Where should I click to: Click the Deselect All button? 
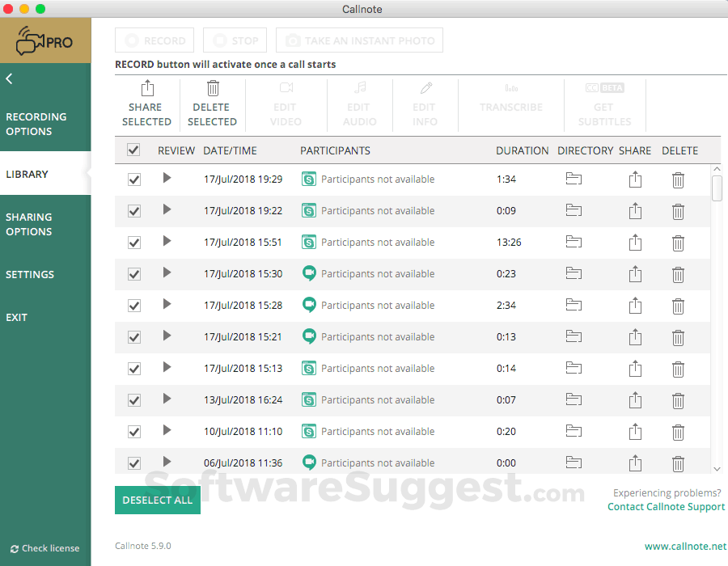click(x=157, y=500)
